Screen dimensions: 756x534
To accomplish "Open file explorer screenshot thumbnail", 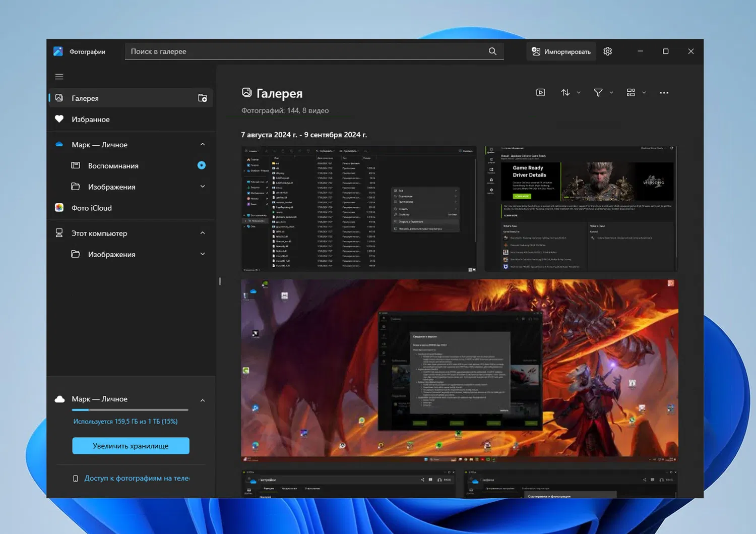I will pos(359,209).
